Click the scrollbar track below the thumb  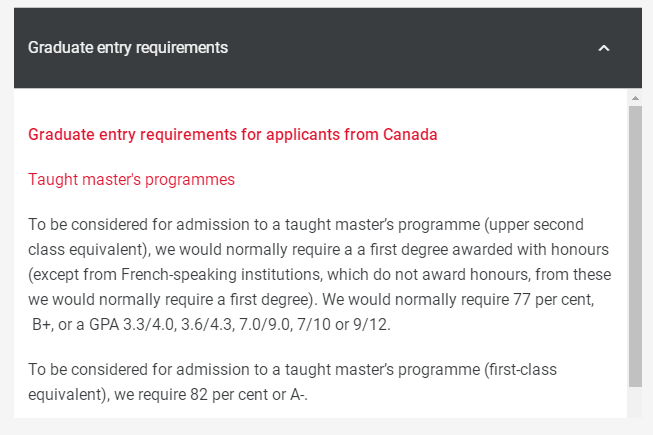[635, 402]
